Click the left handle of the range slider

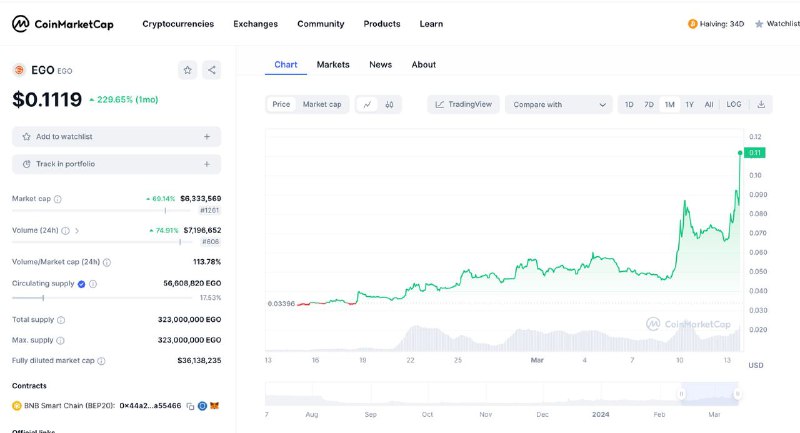tap(681, 394)
